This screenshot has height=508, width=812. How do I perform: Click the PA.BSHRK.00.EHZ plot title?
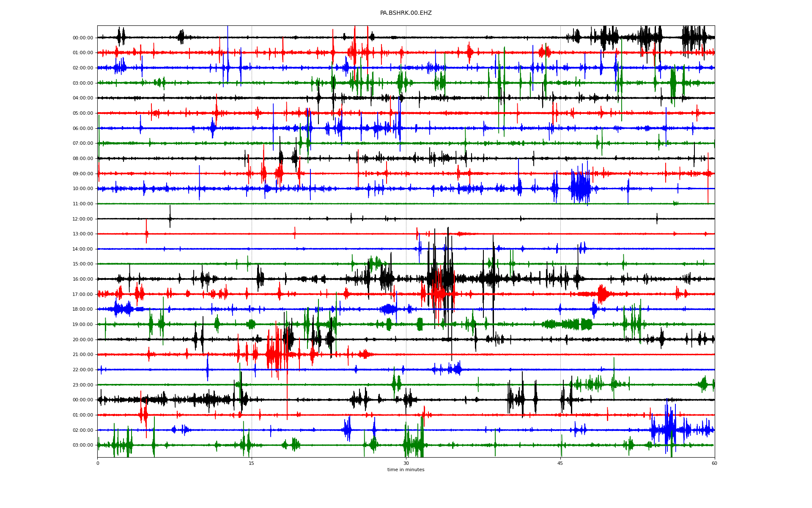[406, 13]
